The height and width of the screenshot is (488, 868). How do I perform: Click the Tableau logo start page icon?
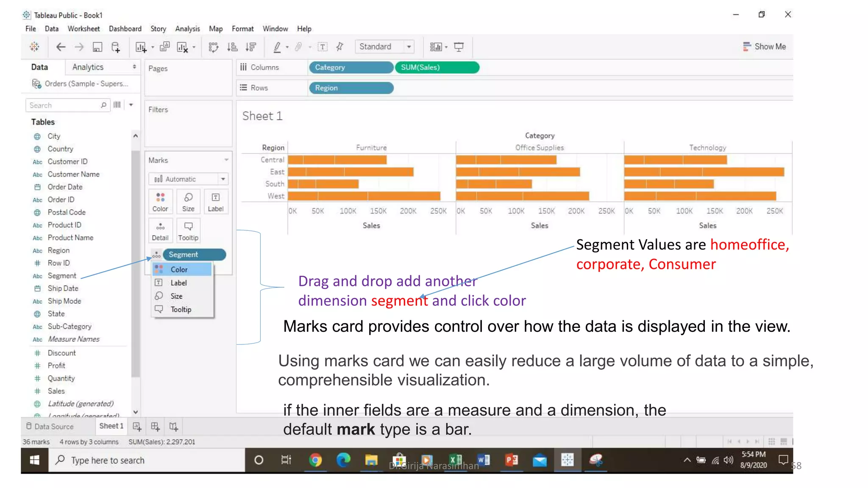point(35,47)
